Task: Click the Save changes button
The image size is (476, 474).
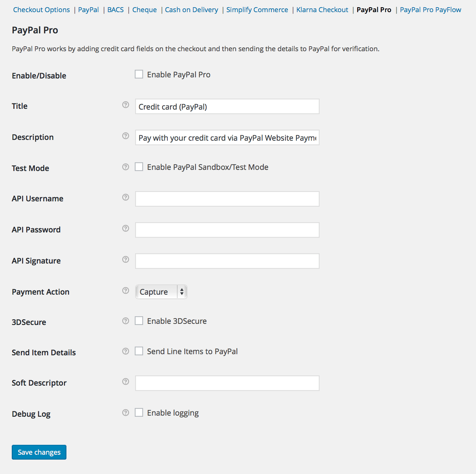Action: [39, 452]
